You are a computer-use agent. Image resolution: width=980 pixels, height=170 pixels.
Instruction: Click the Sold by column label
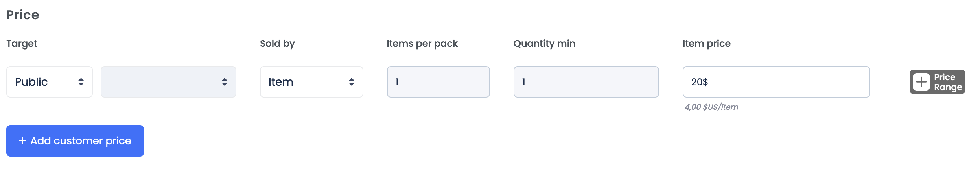point(277,44)
